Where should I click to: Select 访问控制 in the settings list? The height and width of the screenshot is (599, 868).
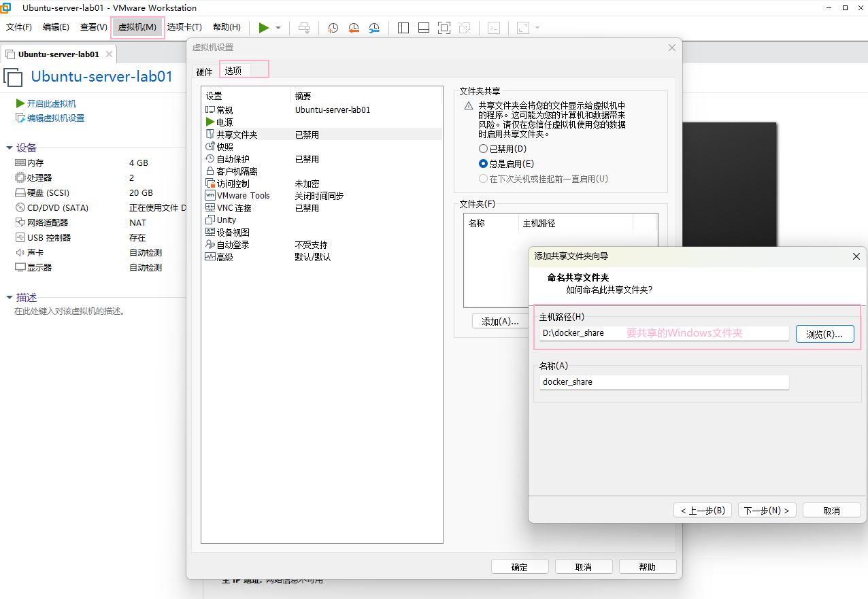[x=322, y=184]
